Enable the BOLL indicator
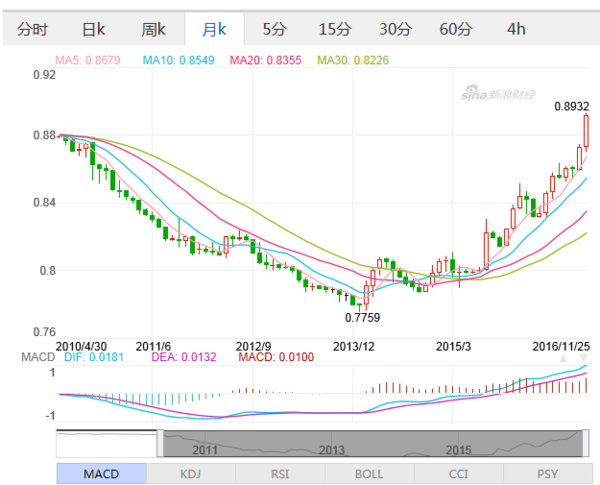Image resolution: width=600 pixels, height=485 pixels. tap(368, 472)
